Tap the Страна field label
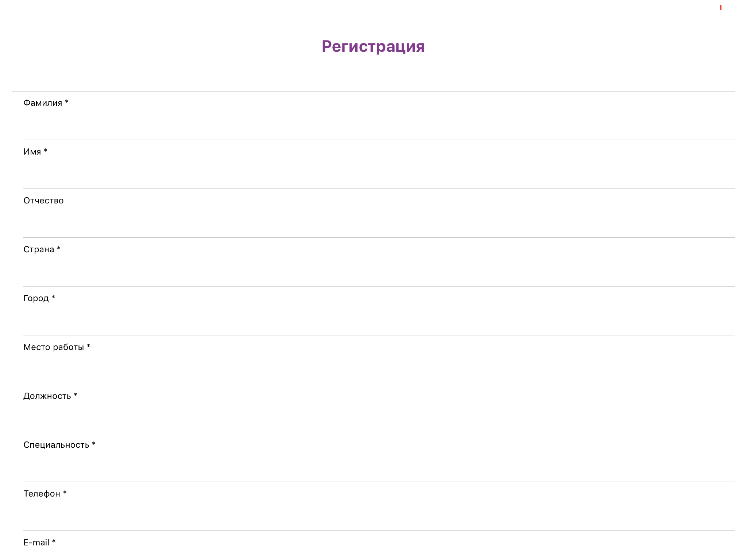747x560 pixels. point(39,249)
